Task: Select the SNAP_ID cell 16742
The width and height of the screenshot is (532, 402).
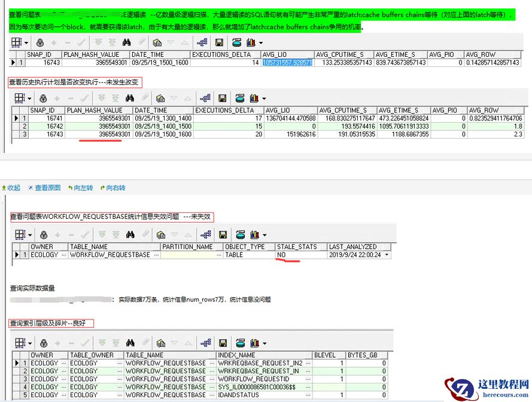Action: [47, 126]
